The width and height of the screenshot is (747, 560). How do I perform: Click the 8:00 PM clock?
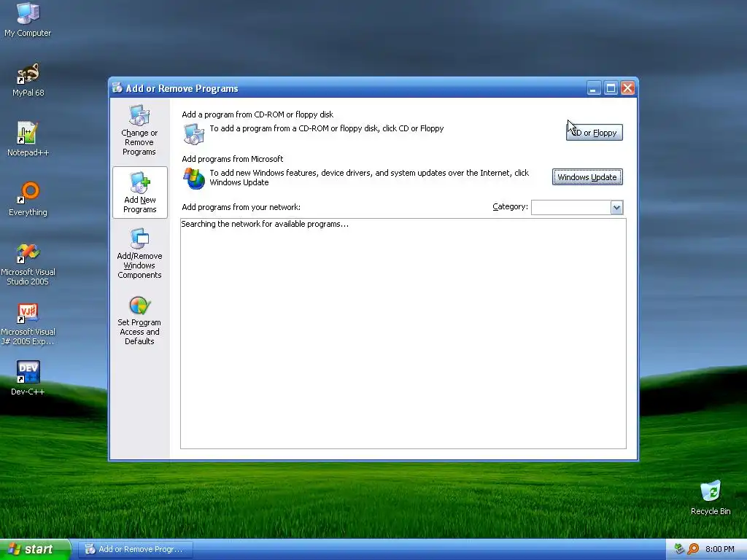click(x=719, y=549)
